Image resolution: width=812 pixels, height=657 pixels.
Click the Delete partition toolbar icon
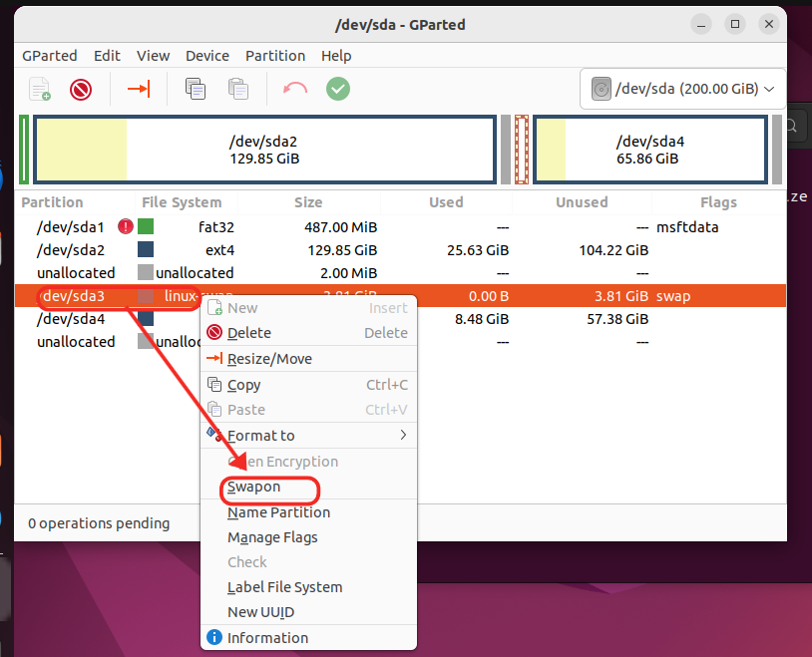tap(81, 90)
